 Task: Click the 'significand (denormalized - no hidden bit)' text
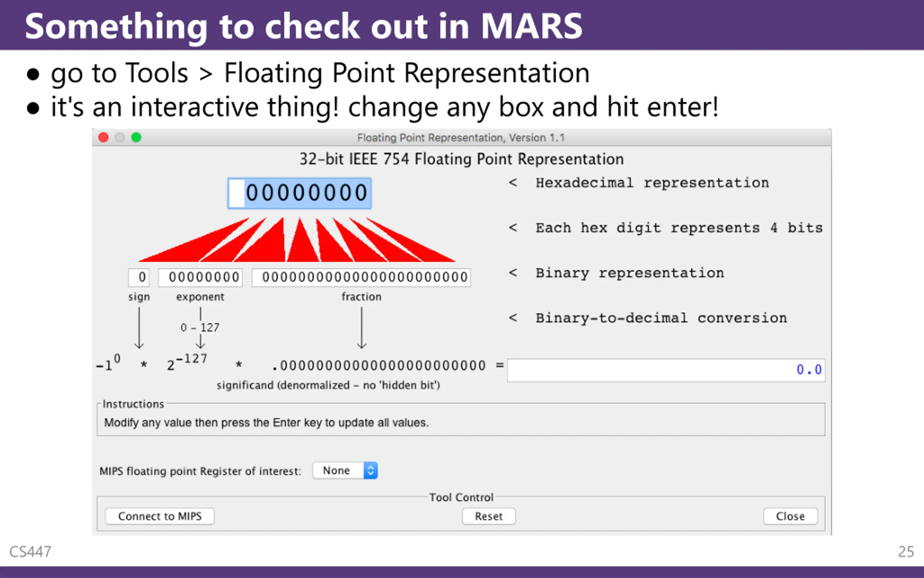click(328, 385)
